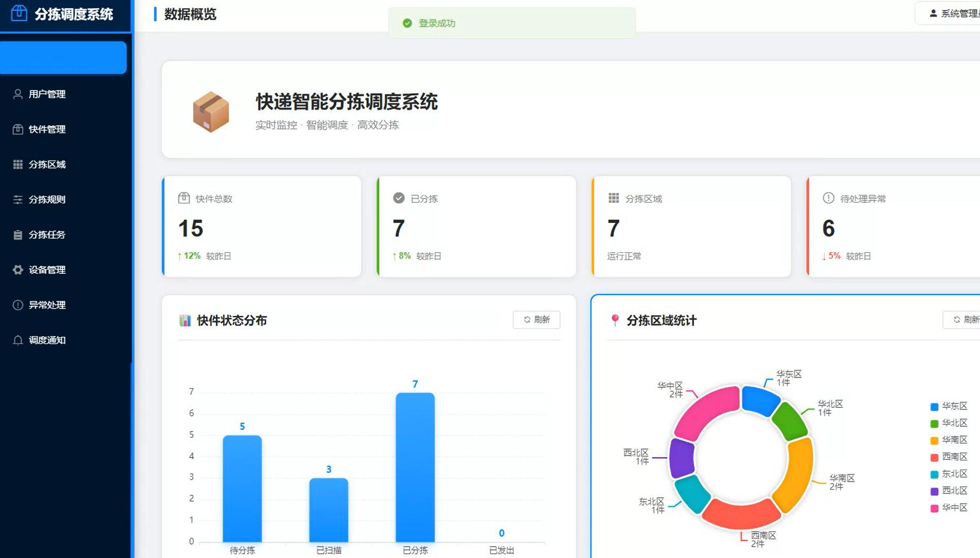Click the 已分拣 card checkmark icon
Viewport: 980px width, 558px height.
coord(399,198)
